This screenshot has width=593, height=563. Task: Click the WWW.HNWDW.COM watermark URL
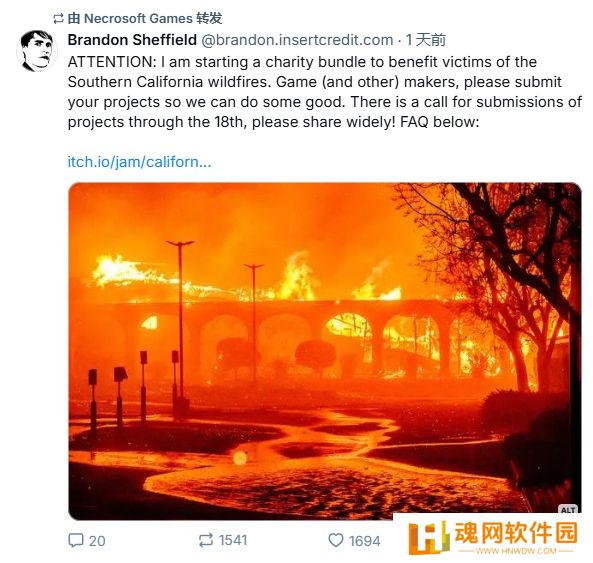pos(516,551)
